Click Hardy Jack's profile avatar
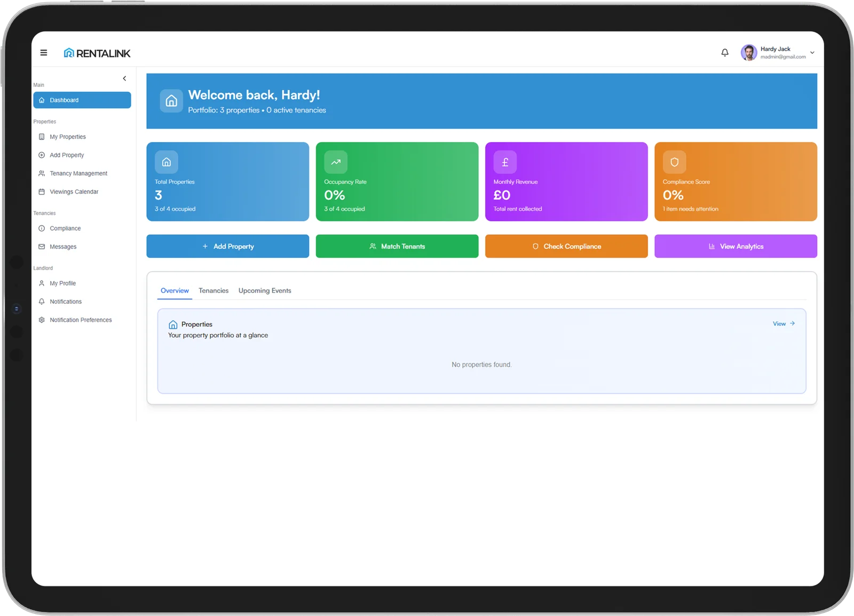854x616 pixels. (749, 53)
